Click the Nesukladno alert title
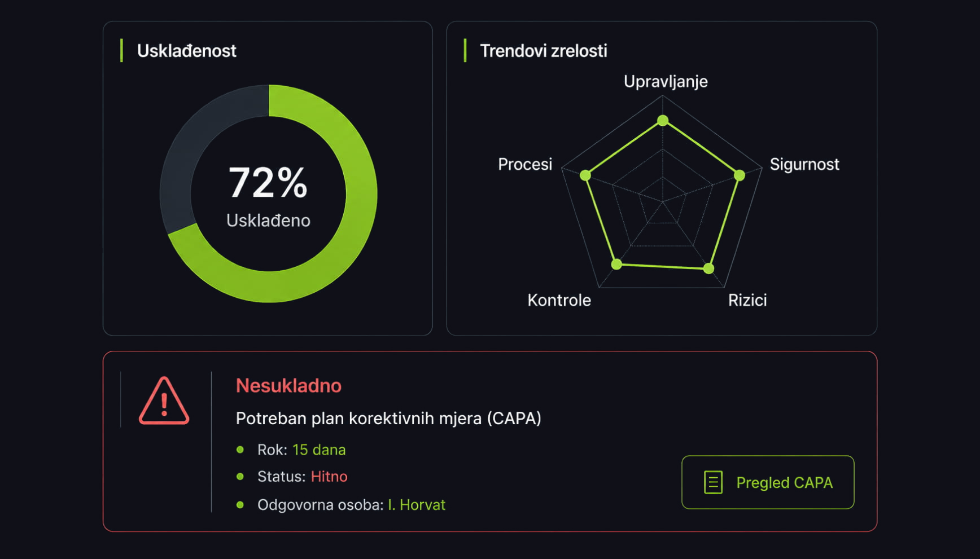The image size is (980, 559). click(288, 386)
